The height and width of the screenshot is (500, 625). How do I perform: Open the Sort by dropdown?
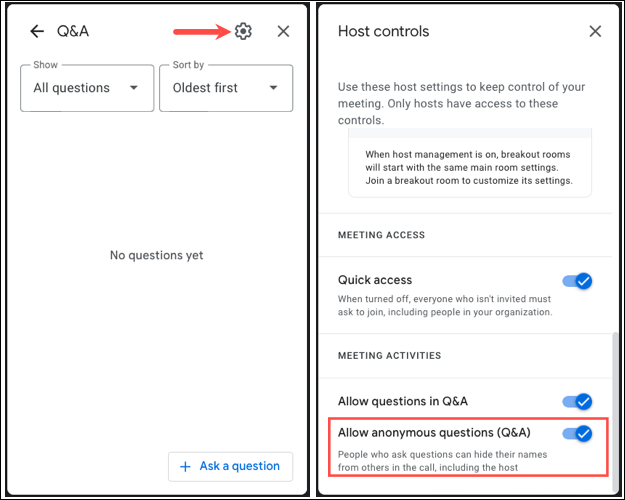pos(225,88)
